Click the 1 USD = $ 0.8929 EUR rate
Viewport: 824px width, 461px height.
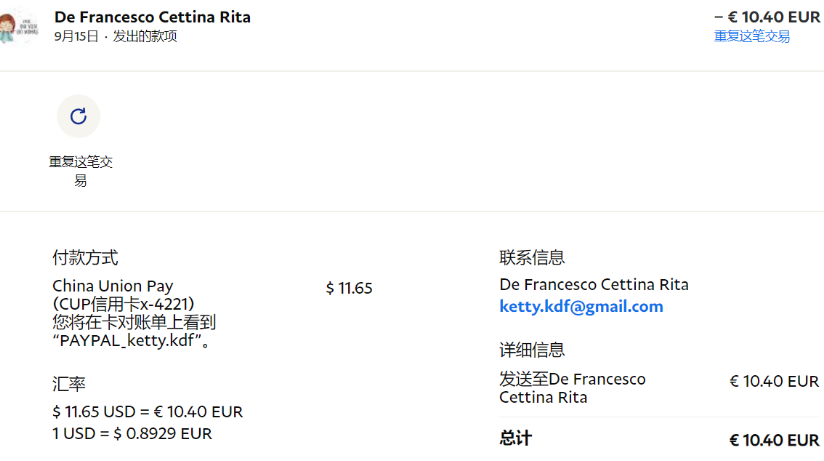pyautogui.click(x=132, y=433)
